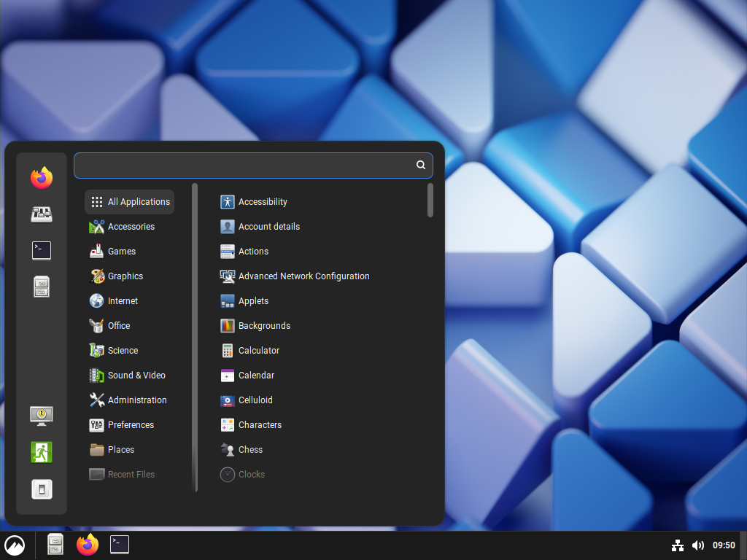Image resolution: width=747 pixels, height=560 pixels.
Task: Start a game of Chess
Action: 249,449
